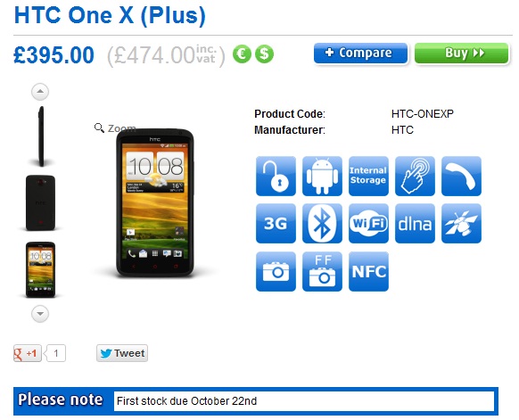The image size is (519, 420).
Task: Move thumbnail list down with arrow
Action: point(40,313)
